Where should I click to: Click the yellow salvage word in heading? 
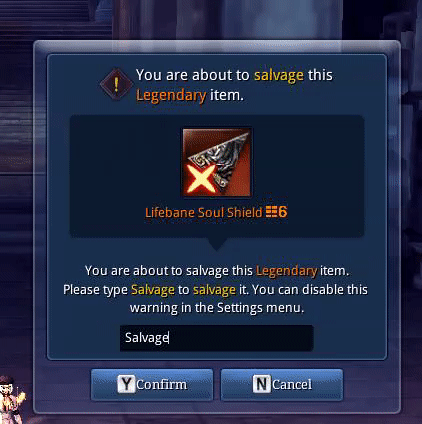click(279, 76)
